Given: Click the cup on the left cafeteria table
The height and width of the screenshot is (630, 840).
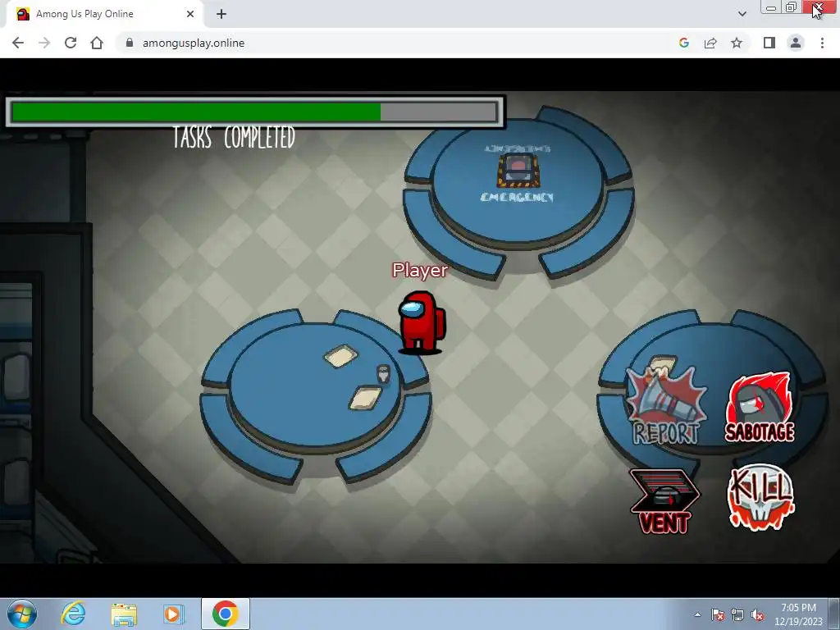Looking at the screenshot, I should 383,373.
